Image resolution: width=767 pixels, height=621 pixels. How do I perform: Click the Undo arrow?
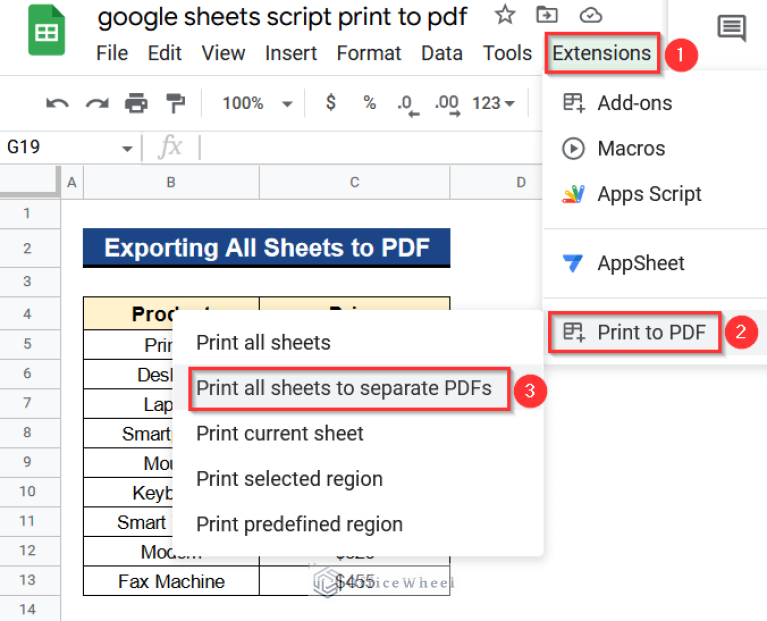[x=57, y=103]
